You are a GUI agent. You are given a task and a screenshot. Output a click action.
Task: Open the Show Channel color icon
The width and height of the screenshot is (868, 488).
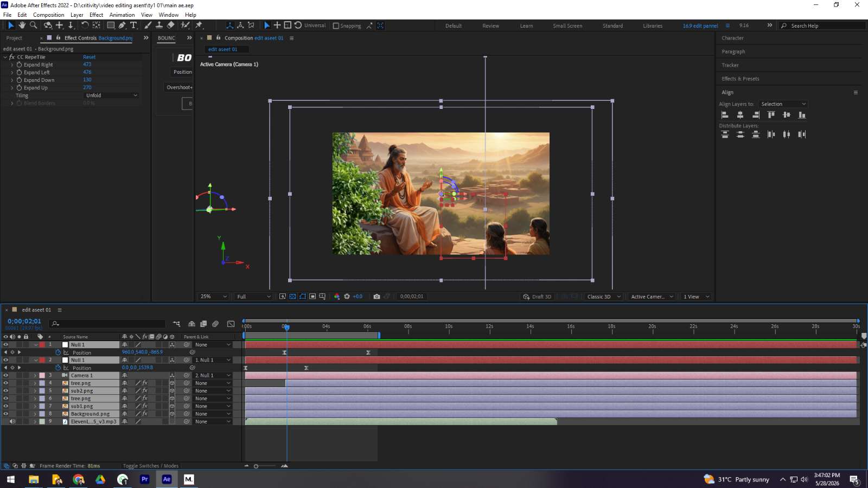coord(337,297)
